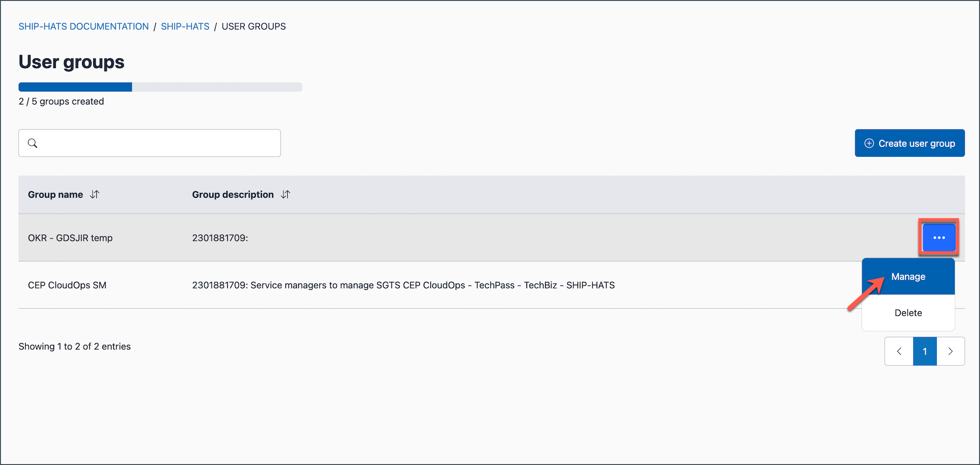
Task: Click the Group description column header
Action: click(x=233, y=194)
